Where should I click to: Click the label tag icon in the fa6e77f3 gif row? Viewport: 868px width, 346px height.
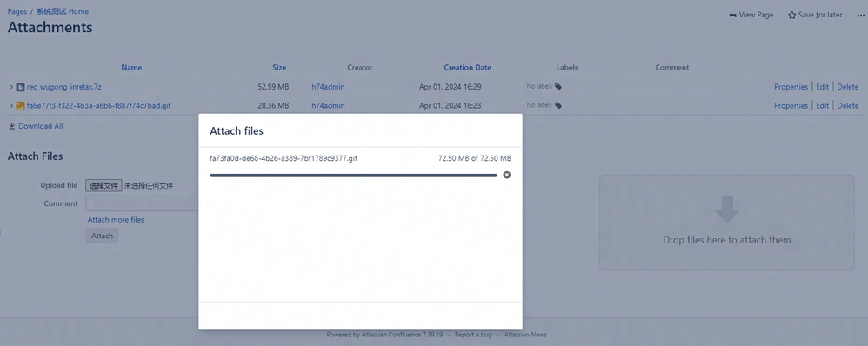click(x=558, y=106)
